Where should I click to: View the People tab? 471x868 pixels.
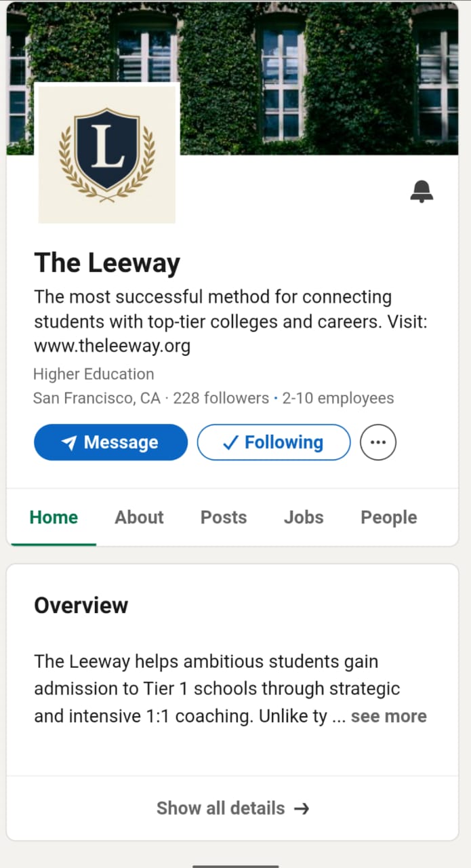[388, 517]
